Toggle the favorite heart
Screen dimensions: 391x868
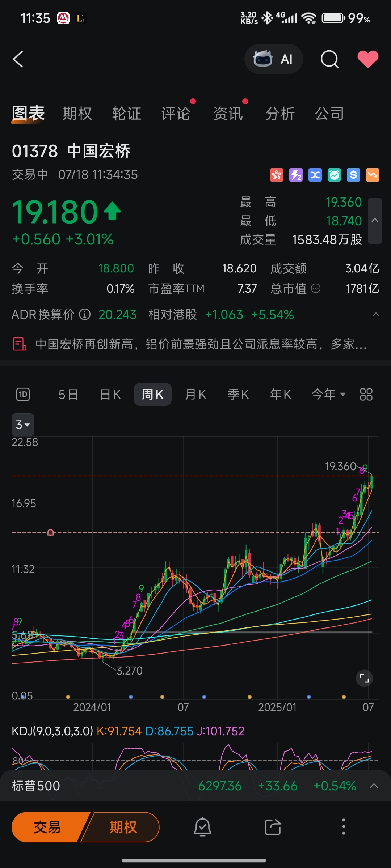click(x=368, y=59)
